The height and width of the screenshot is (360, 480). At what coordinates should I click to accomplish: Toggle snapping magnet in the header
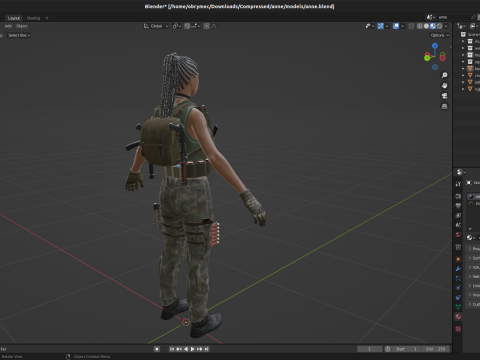(187, 26)
